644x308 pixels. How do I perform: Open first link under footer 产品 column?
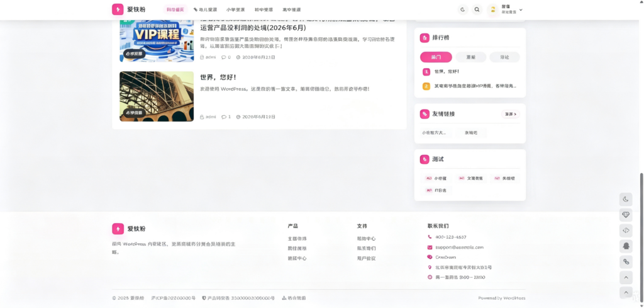pos(297,239)
